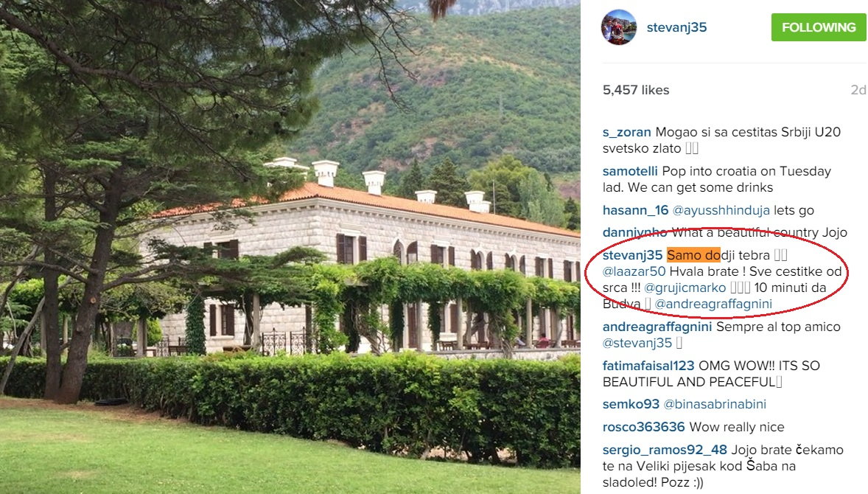
Task: Visit fatimafaisal123's profile
Action: [648, 366]
